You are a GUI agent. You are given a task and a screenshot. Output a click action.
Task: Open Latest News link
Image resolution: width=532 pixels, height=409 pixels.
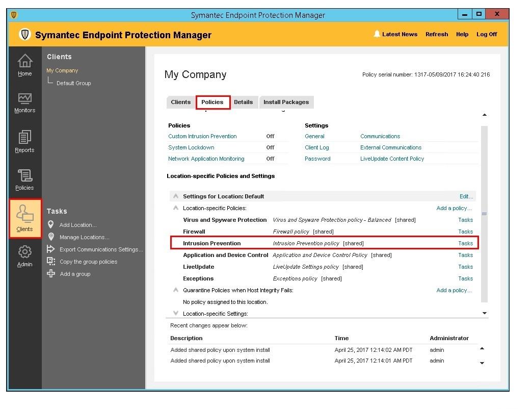click(x=400, y=34)
